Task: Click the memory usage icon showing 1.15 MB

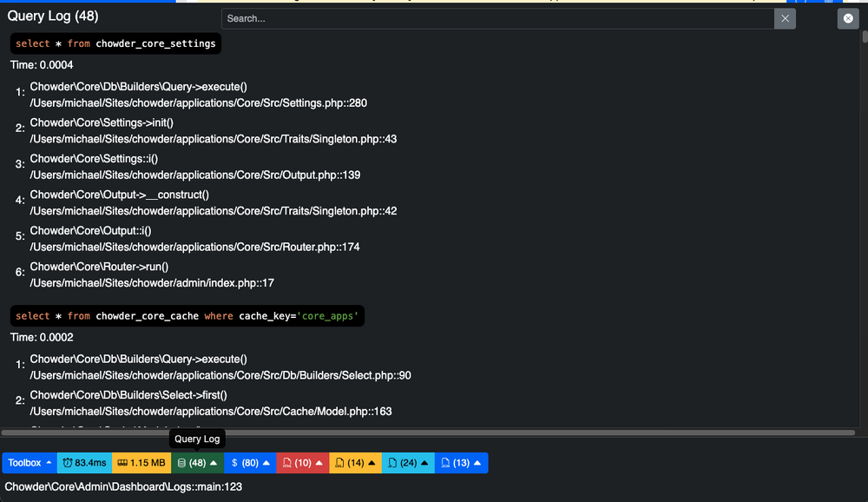Action: pyautogui.click(x=122, y=462)
